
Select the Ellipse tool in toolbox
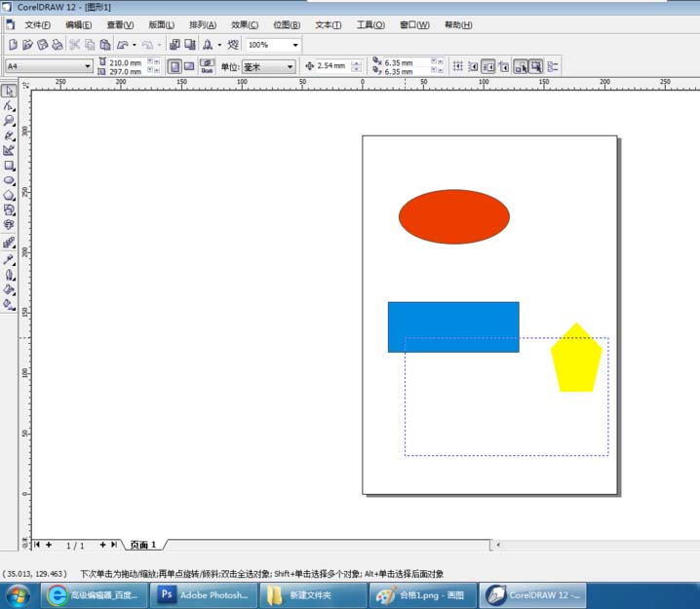click(x=9, y=180)
